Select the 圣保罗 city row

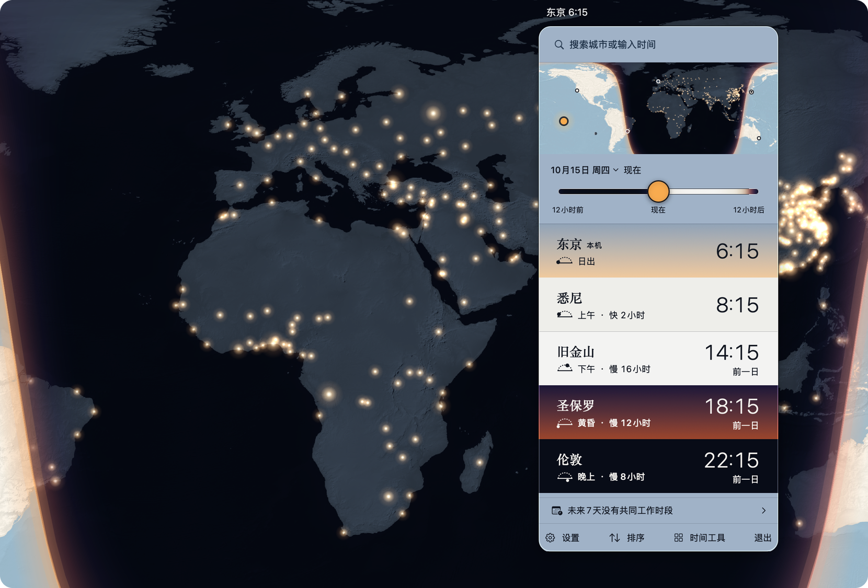coord(658,412)
